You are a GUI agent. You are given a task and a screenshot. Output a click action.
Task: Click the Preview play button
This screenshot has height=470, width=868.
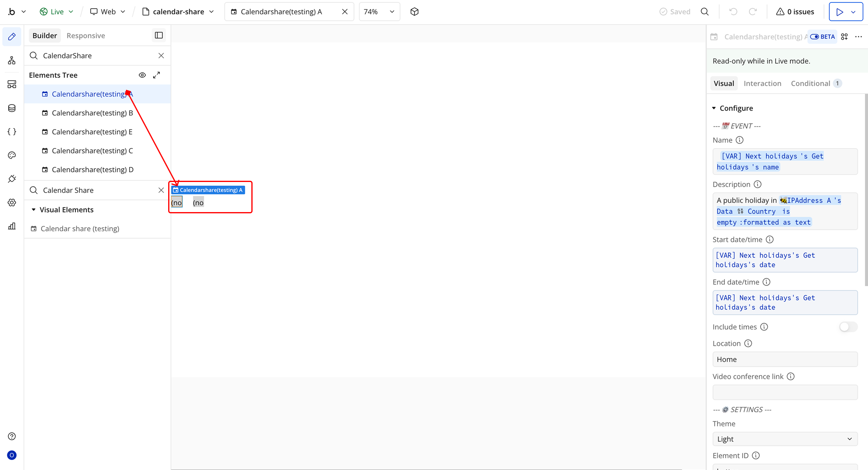click(839, 12)
